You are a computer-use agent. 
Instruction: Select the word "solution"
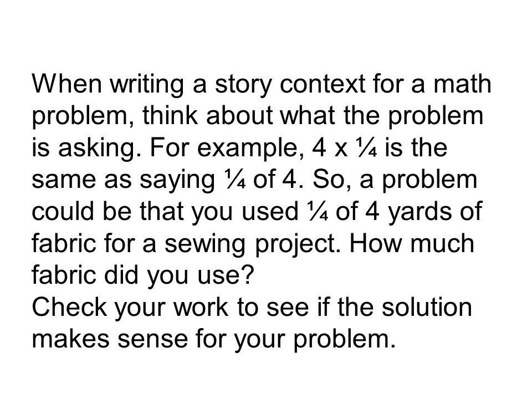click(x=427, y=306)
